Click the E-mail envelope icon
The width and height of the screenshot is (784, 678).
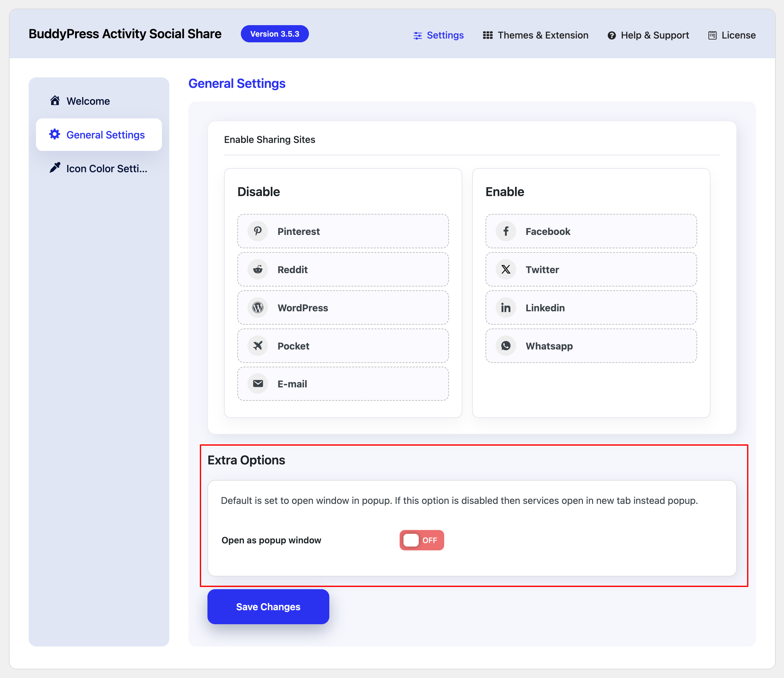258,384
